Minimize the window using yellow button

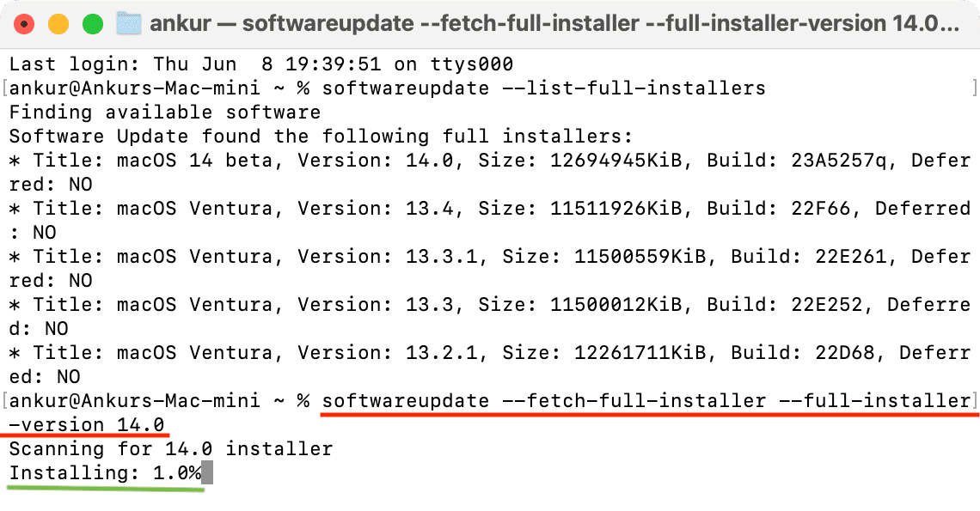(x=58, y=24)
